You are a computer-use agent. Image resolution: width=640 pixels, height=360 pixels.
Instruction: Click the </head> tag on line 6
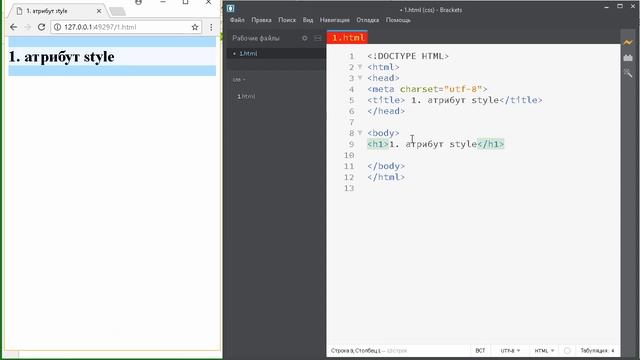point(386,111)
